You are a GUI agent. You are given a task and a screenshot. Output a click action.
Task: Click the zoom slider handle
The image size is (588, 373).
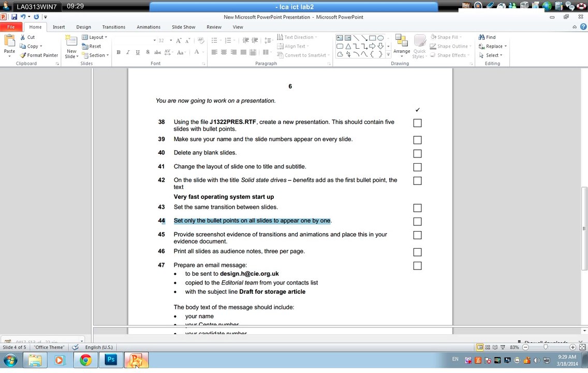pos(546,348)
